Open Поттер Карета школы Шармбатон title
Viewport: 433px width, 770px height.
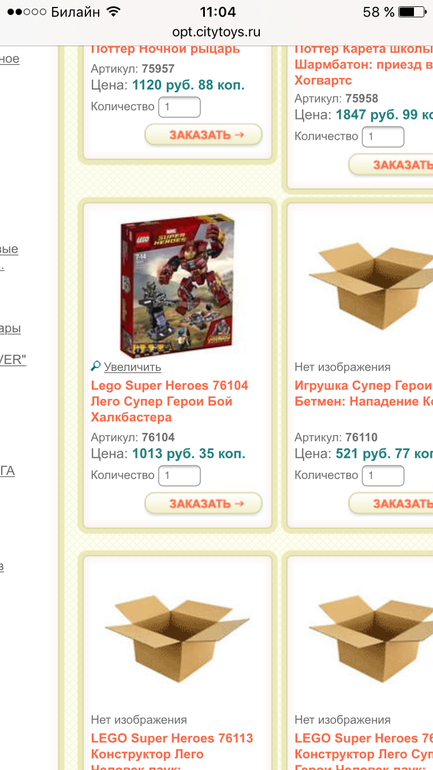pyautogui.click(x=363, y=64)
